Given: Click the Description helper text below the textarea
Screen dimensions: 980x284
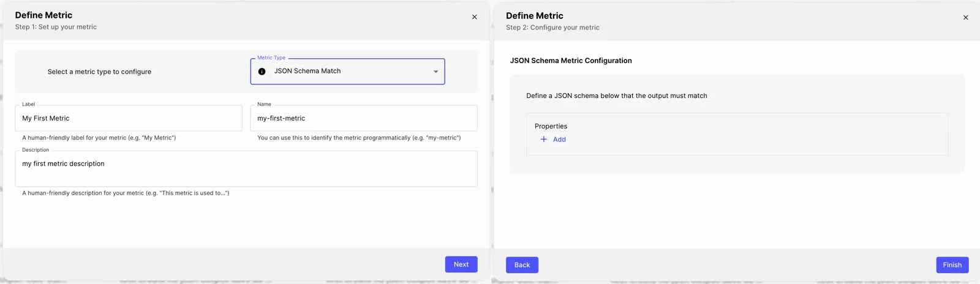Looking at the screenshot, I should (126, 193).
